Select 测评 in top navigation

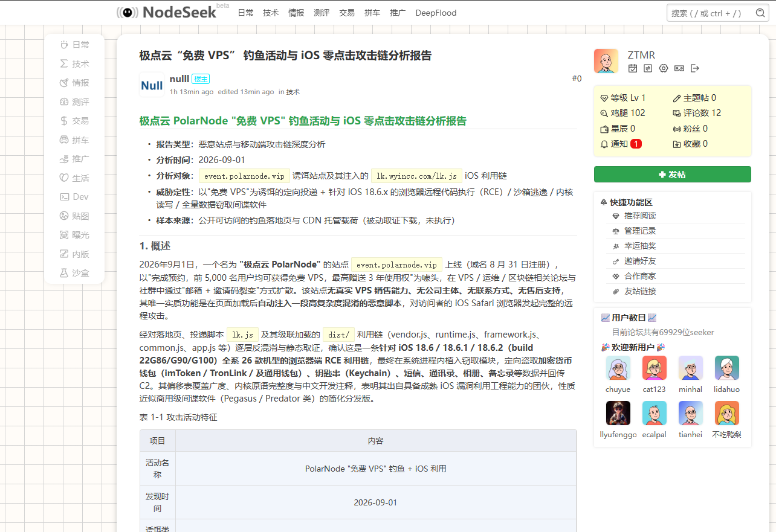pos(322,13)
